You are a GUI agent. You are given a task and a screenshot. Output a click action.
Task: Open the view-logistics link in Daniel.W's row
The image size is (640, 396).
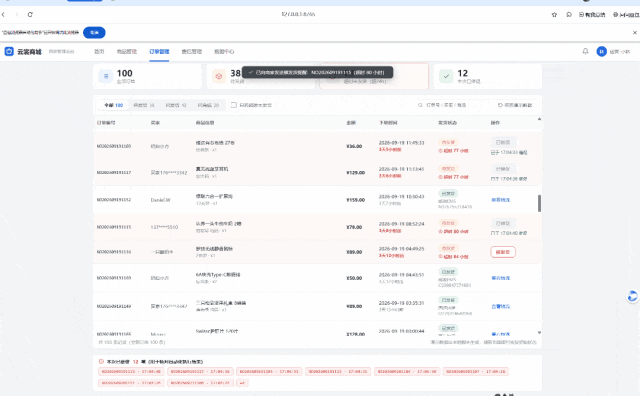[x=501, y=200]
